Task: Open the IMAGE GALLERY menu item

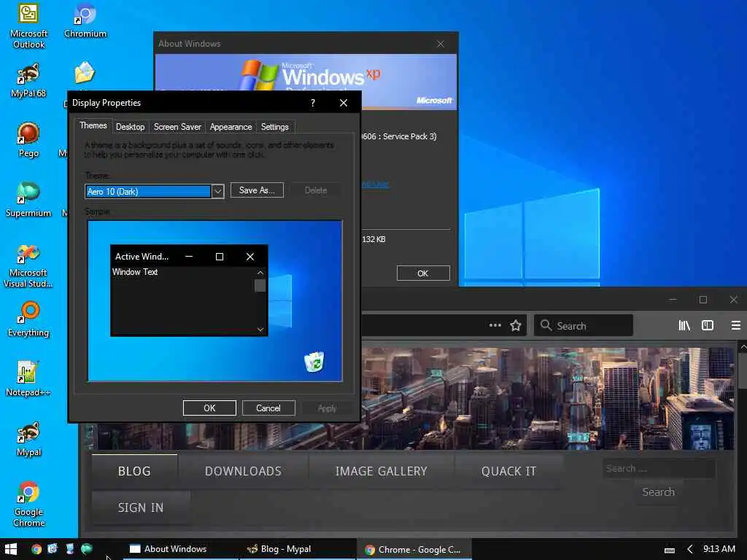Action: [381, 471]
